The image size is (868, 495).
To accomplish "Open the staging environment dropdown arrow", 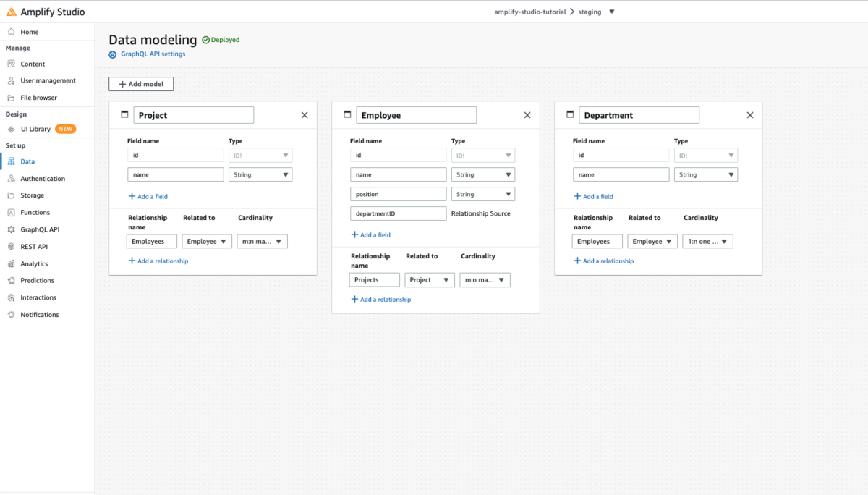I will 611,12.
